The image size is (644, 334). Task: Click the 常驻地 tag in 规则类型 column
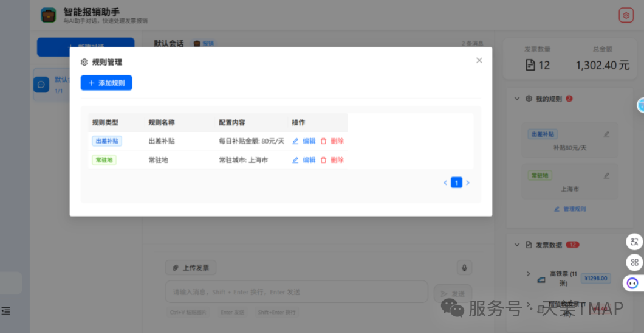tap(104, 160)
